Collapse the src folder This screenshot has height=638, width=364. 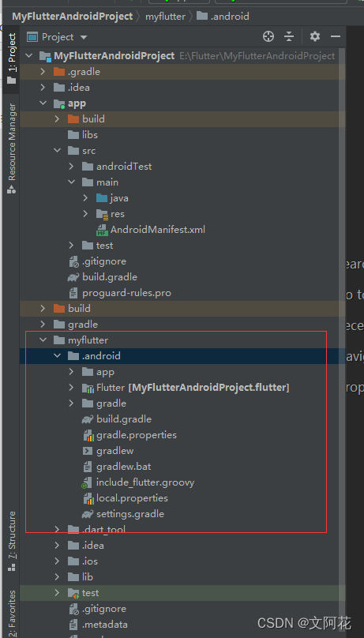(x=58, y=151)
